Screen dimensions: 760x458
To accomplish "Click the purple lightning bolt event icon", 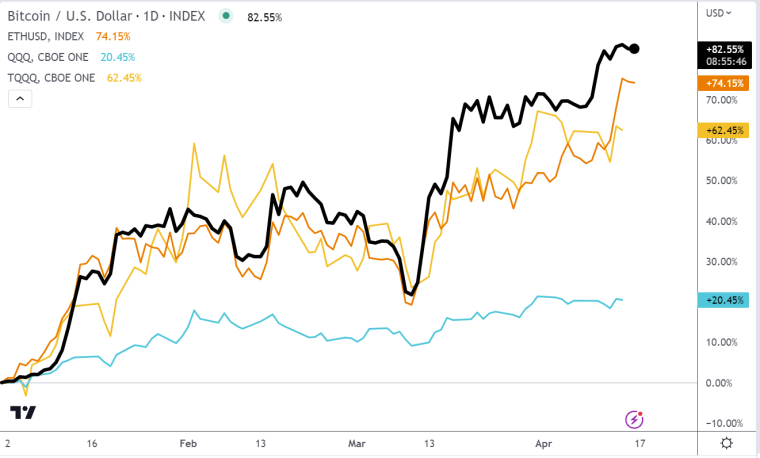I will (x=632, y=418).
